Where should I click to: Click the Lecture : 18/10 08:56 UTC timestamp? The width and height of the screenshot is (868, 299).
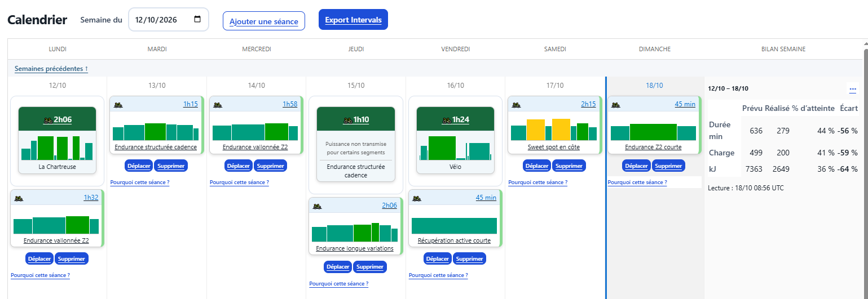click(x=746, y=188)
